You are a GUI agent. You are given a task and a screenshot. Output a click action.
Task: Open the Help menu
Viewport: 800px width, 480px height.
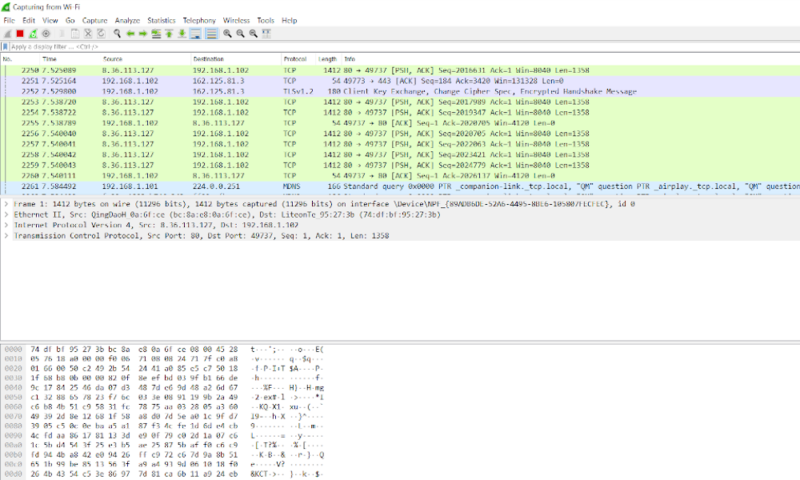point(289,20)
